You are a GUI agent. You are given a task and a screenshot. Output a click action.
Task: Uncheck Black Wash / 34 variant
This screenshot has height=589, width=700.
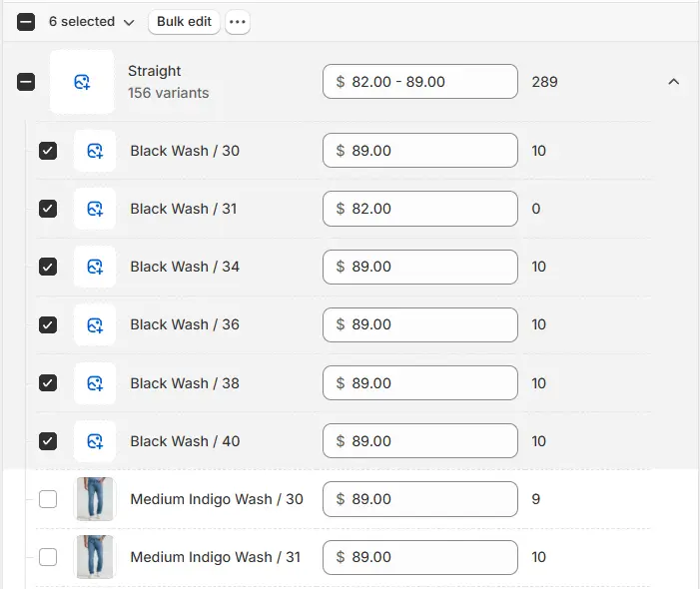48,267
